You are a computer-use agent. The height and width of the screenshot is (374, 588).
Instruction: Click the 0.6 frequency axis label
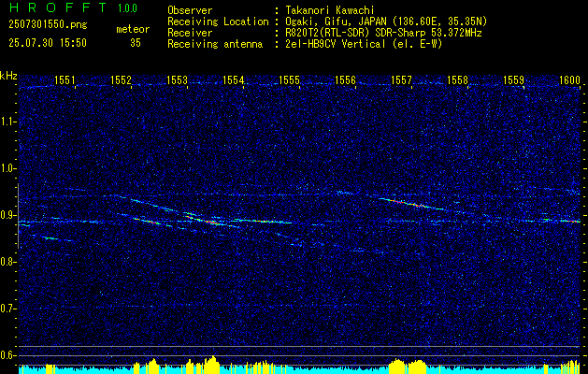click(x=8, y=355)
